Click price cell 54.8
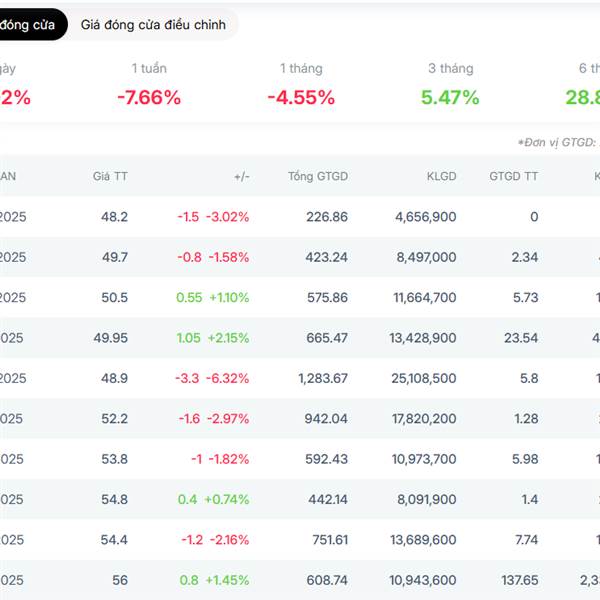This screenshot has width=600, height=600. pyautogui.click(x=114, y=499)
